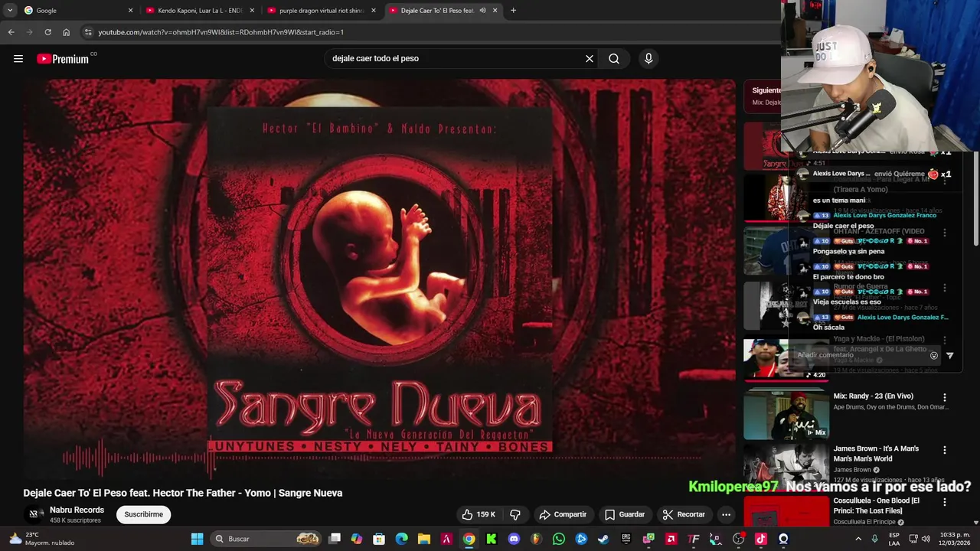Clear the search box with X
980x551 pixels.
tap(590, 58)
